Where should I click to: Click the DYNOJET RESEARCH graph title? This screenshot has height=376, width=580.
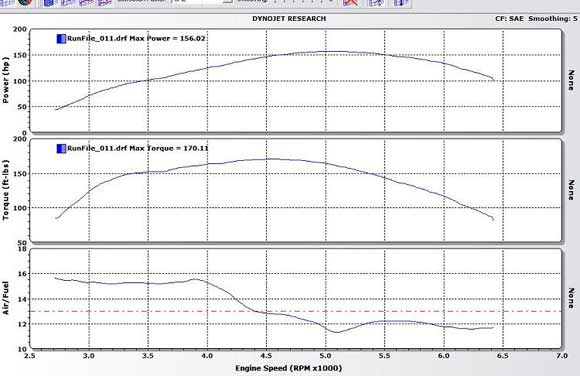point(289,19)
